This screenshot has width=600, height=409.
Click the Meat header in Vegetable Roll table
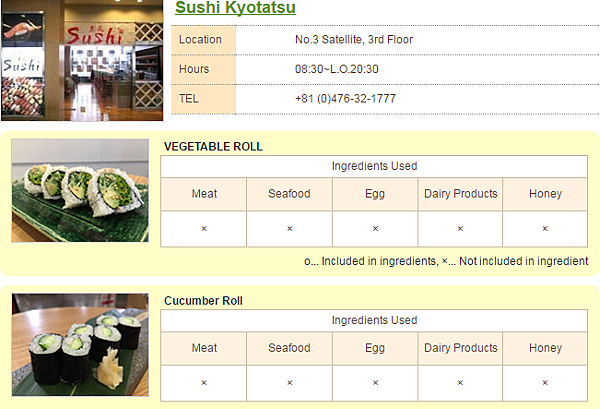(204, 194)
